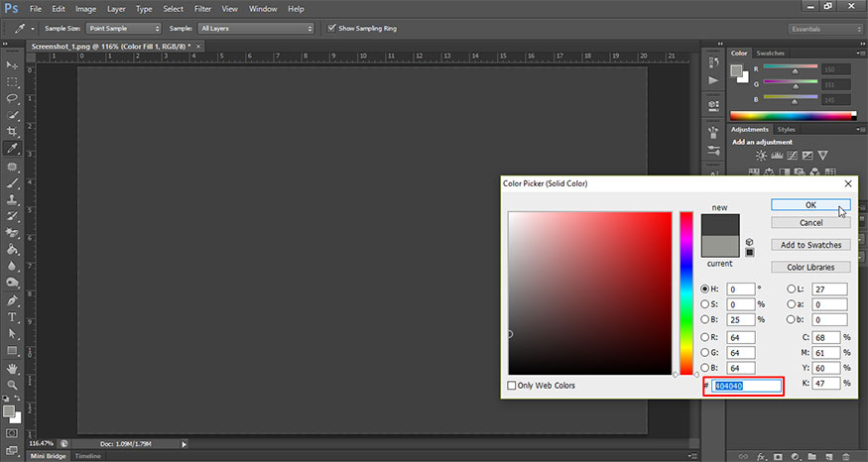Open the File menu
This screenshot has height=462, width=868.
point(36,9)
